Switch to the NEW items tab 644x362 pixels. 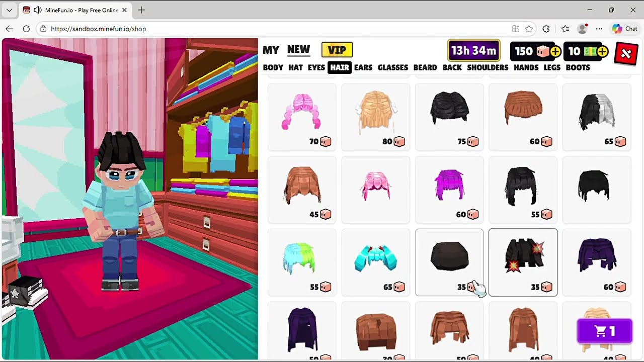[x=298, y=49]
